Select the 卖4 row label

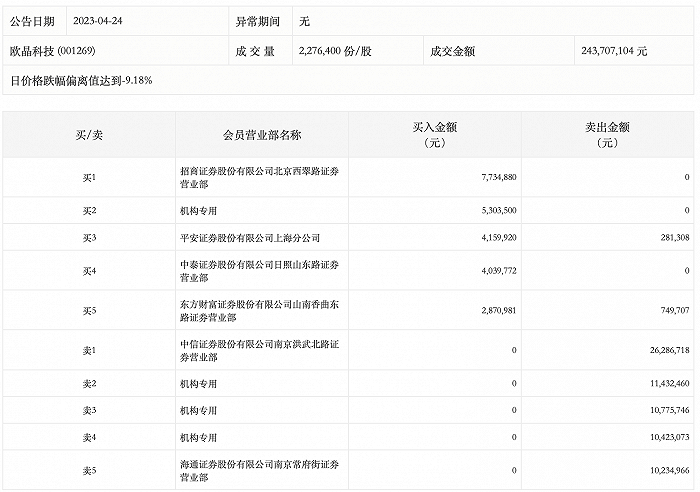point(89,438)
